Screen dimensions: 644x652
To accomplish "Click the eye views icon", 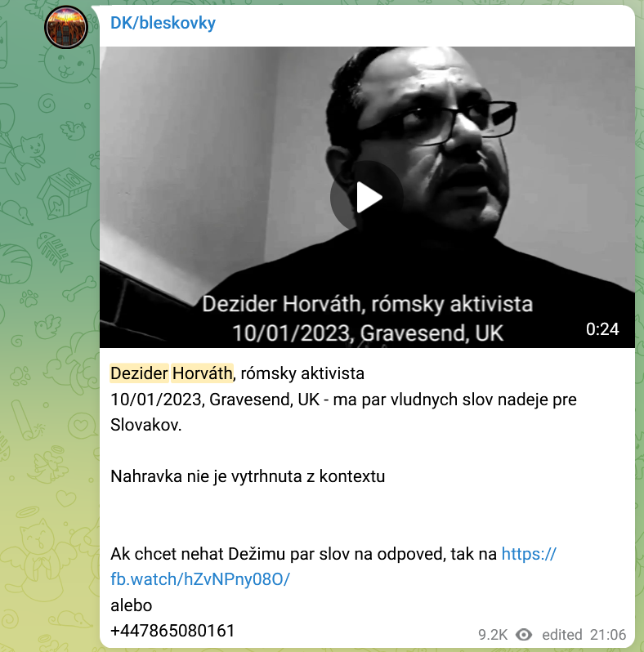I will pos(524,635).
